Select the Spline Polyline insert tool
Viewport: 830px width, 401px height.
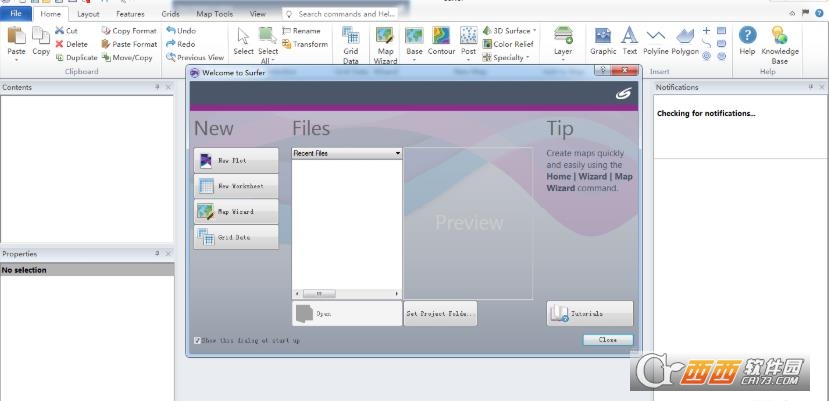tap(707, 43)
